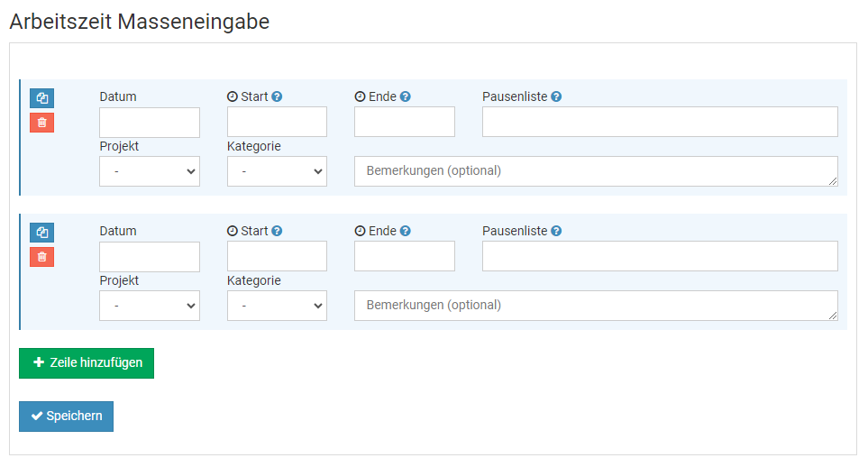Click the copy icon of the first row

pos(41,98)
